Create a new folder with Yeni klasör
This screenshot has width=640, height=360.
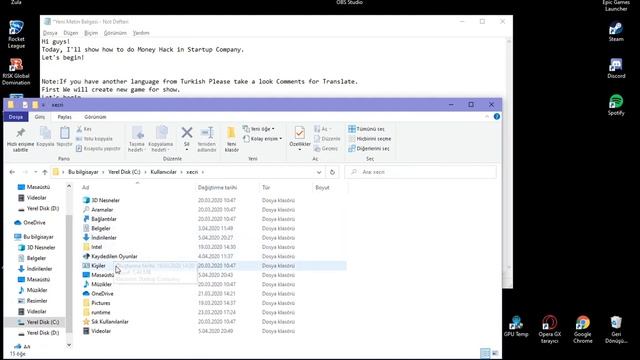231,139
